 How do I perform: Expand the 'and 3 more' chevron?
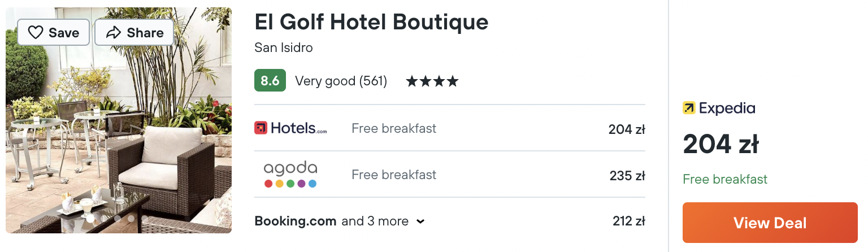tap(420, 221)
